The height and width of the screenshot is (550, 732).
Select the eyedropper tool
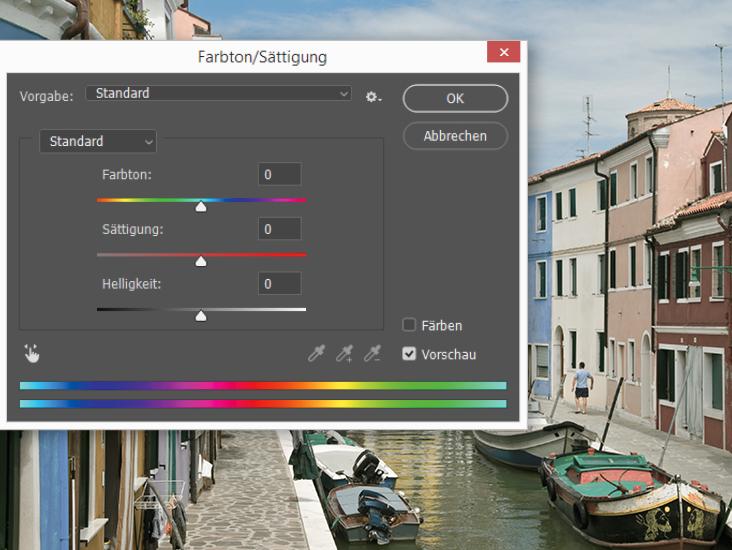pyautogui.click(x=316, y=353)
